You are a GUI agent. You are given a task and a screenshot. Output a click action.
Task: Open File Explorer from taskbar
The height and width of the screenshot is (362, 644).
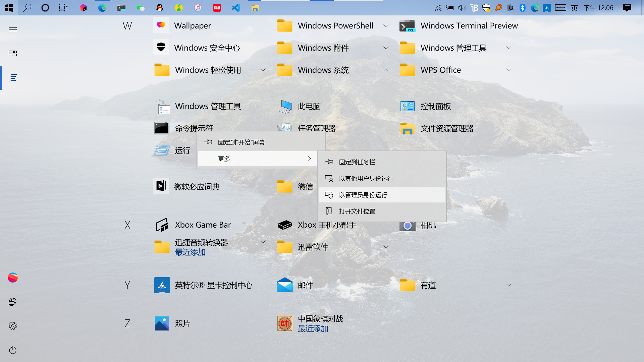point(255,8)
